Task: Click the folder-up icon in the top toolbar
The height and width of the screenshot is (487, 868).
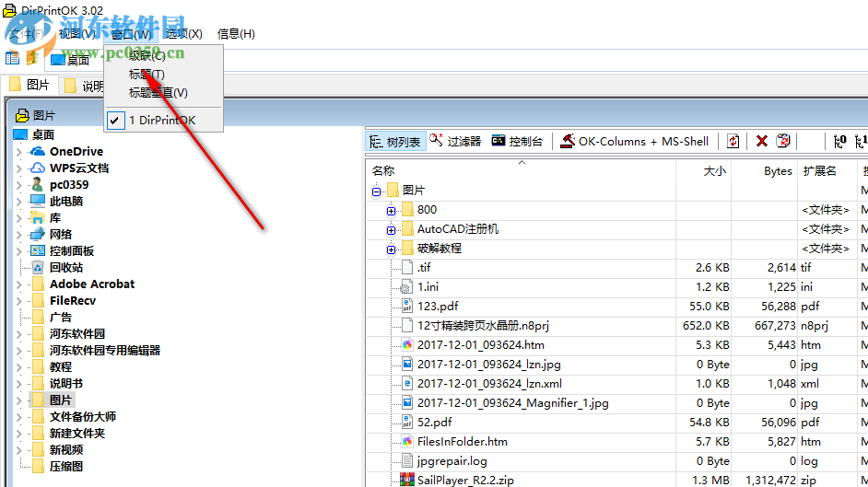Action: click(x=32, y=57)
